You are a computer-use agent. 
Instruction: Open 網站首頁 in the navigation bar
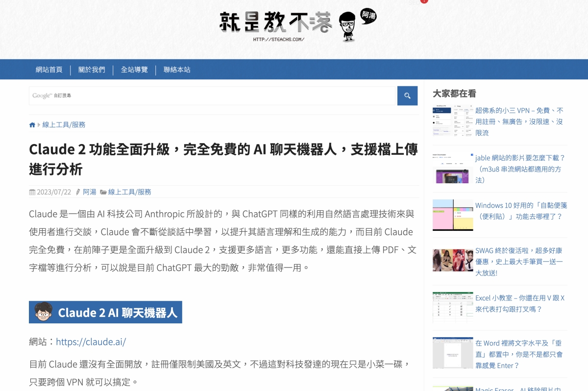pos(49,70)
